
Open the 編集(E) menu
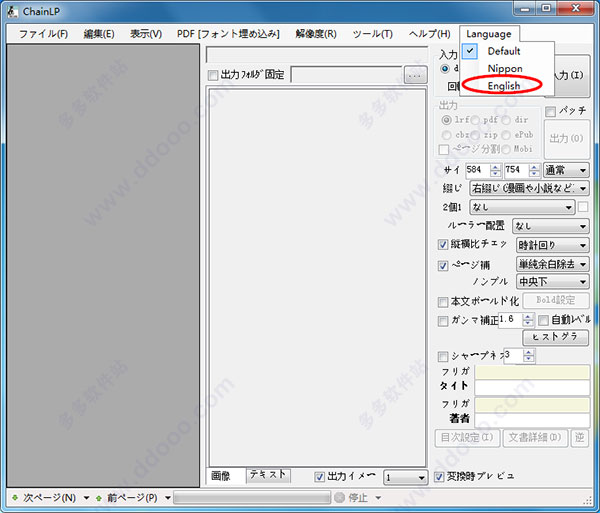pyautogui.click(x=99, y=34)
